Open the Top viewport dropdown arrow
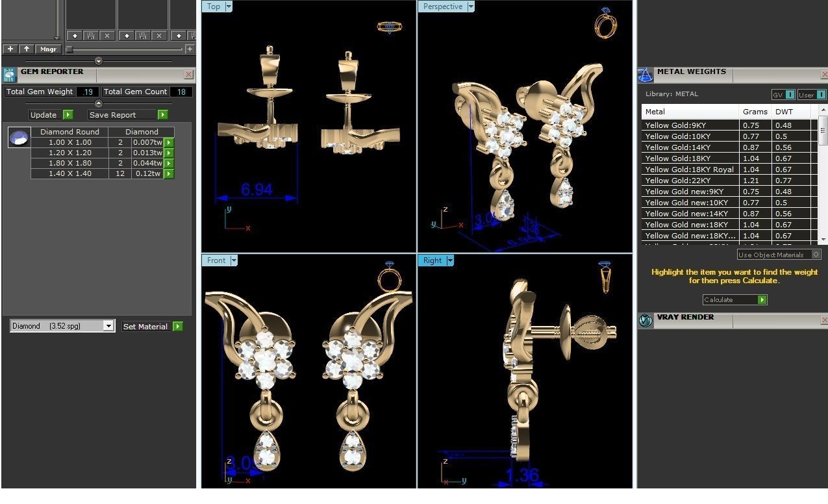The width and height of the screenshot is (828, 504). 229,6
